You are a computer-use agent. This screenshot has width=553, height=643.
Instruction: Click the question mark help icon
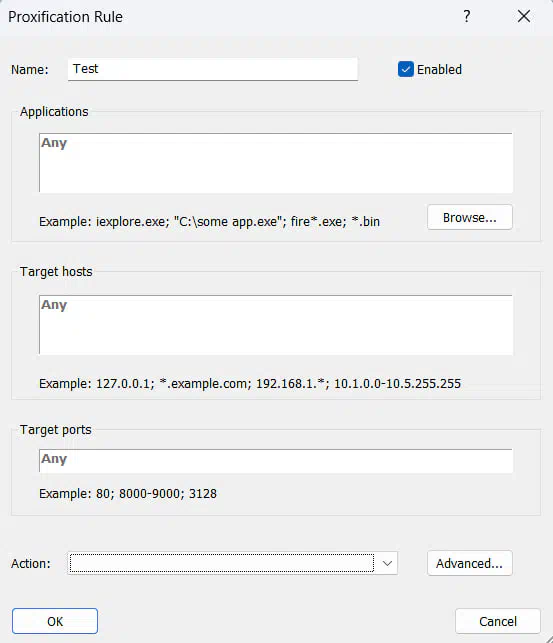click(467, 16)
